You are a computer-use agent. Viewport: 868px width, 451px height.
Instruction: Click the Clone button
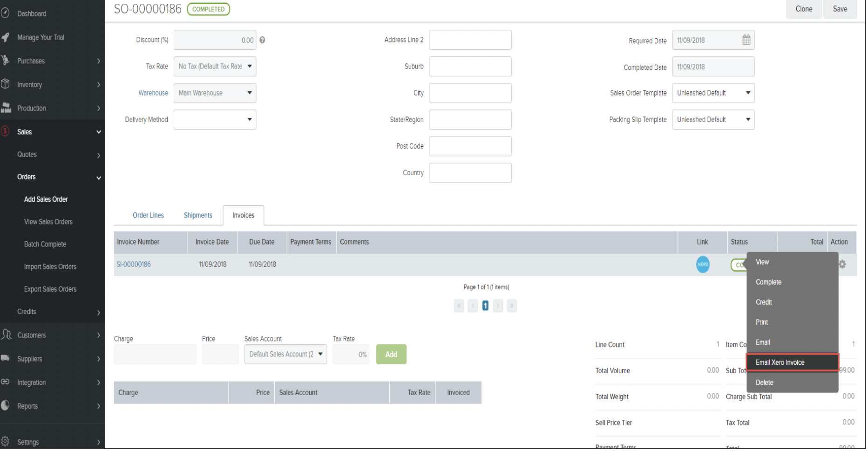coord(803,9)
